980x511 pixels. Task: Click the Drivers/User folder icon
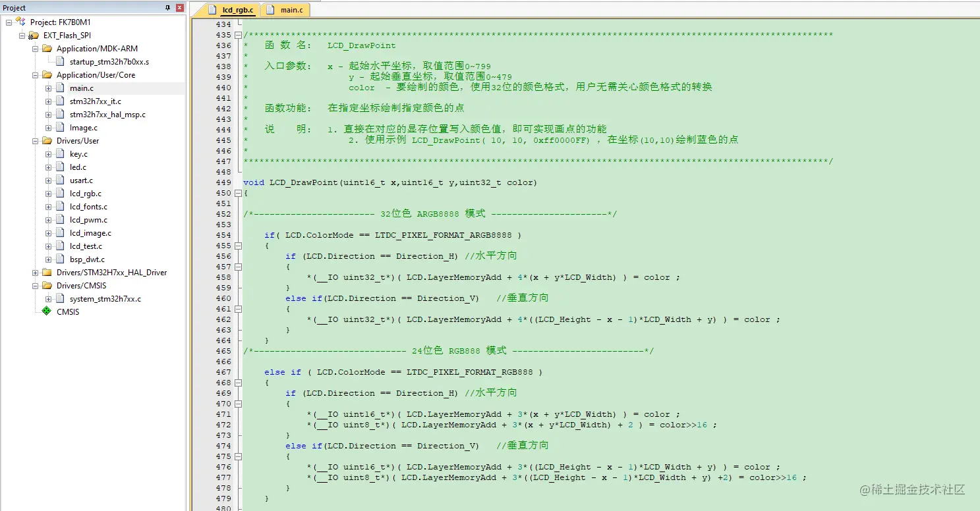[46, 141]
